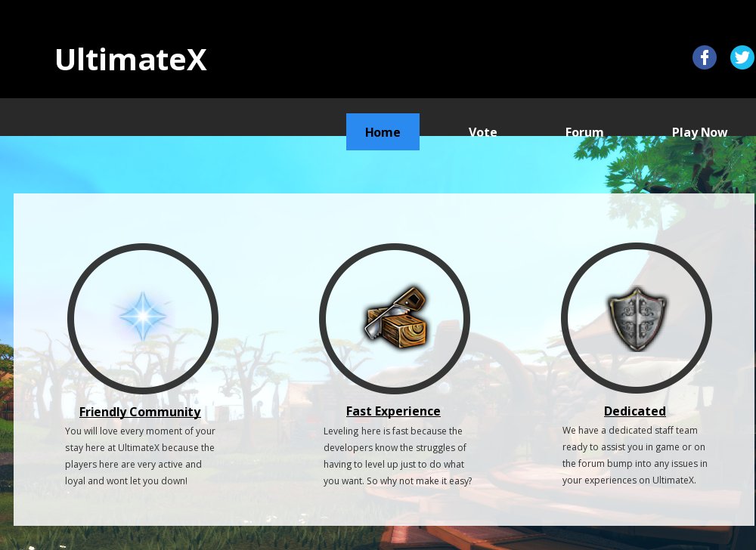Click text "loyal and wont let you down!"

click(x=126, y=480)
